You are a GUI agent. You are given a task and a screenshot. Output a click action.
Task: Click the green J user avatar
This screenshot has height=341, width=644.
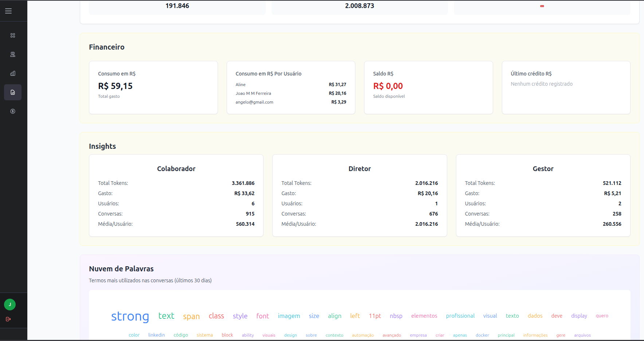10,304
